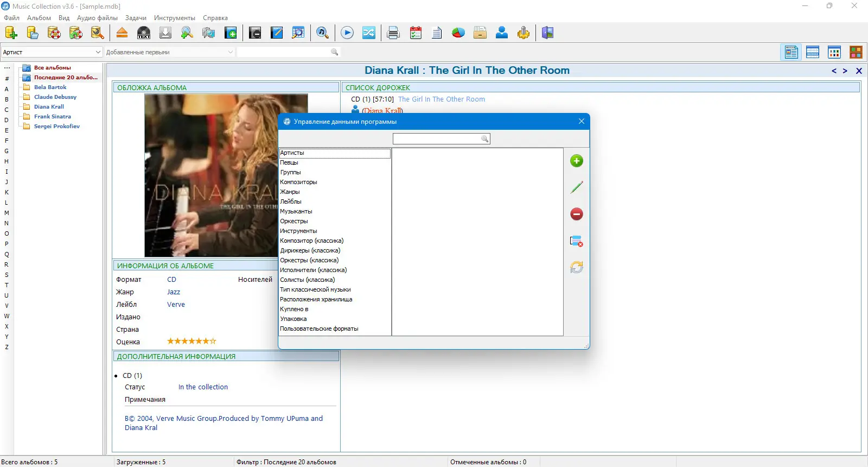This screenshot has width=868, height=467.
Task: Close the Управление данными программы dialog
Action: pos(582,121)
